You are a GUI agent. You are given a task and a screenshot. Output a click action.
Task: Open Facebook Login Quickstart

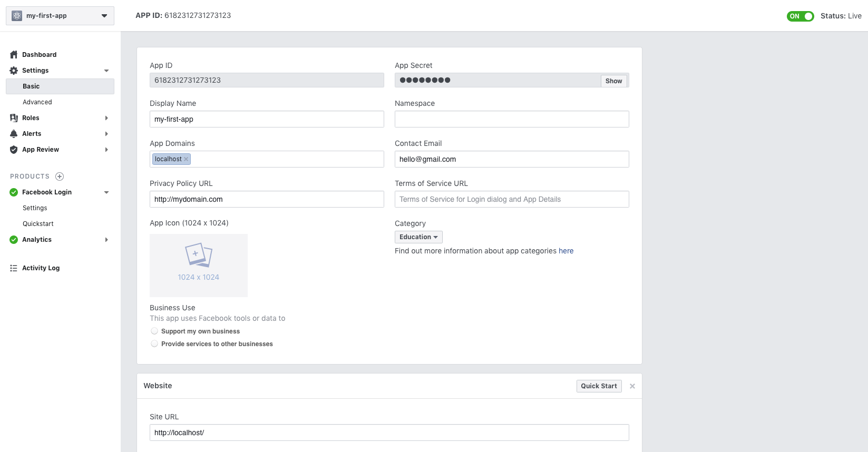click(38, 224)
